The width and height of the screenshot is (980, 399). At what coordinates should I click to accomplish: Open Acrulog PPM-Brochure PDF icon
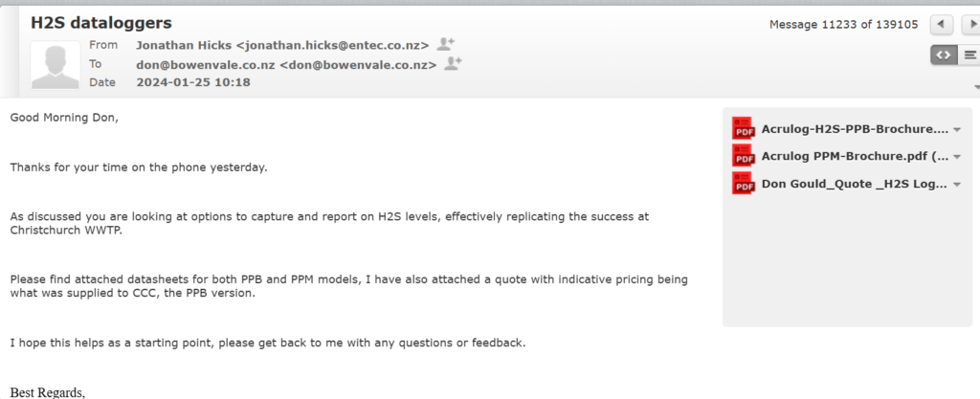[x=744, y=155]
